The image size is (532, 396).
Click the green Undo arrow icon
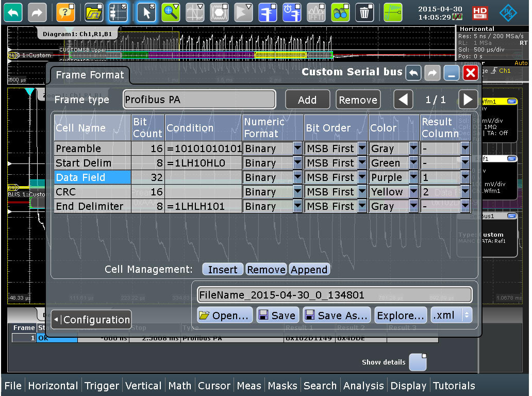point(13,12)
